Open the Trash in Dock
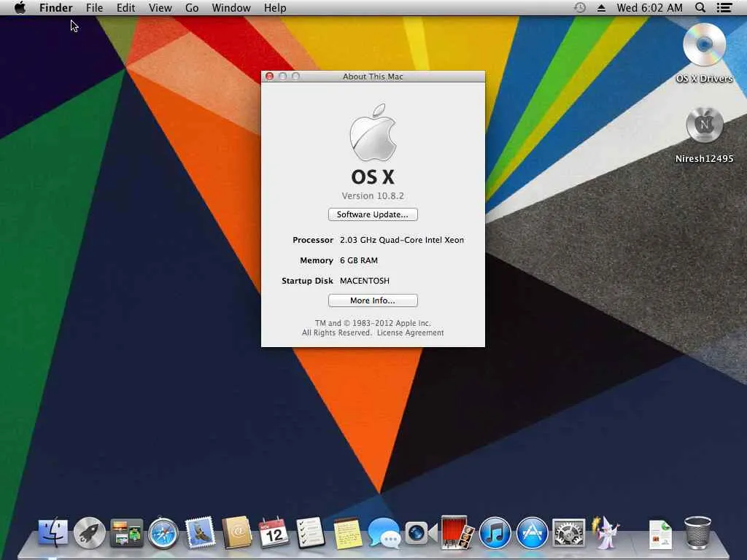The height and width of the screenshot is (560, 747). [697, 532]
